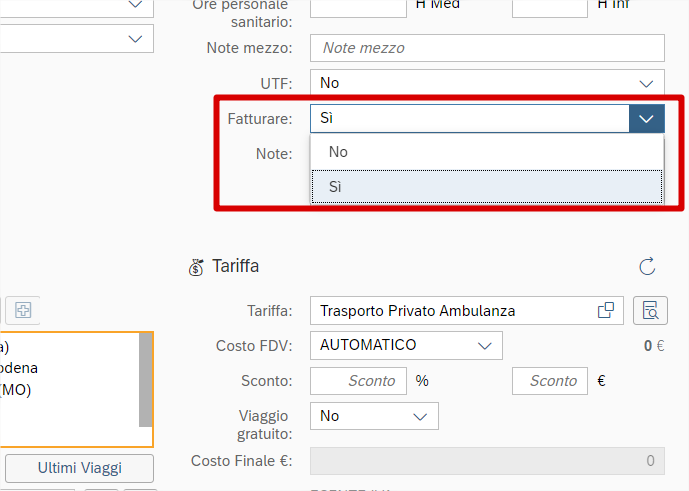Open the UTF dropdown

coord(645,84)
